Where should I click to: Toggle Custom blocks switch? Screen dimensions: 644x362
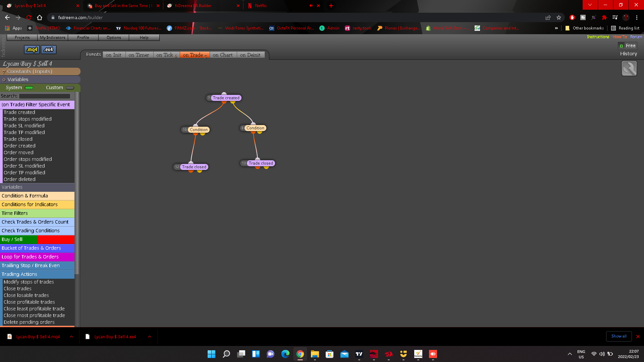(x=70, y=88)
